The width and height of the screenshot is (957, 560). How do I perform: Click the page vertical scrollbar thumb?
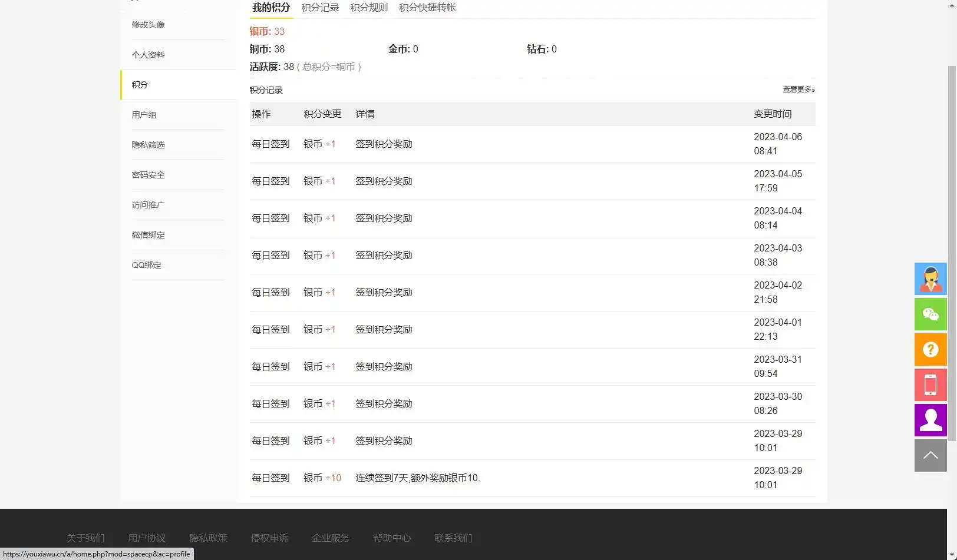(x=952, y=253)
